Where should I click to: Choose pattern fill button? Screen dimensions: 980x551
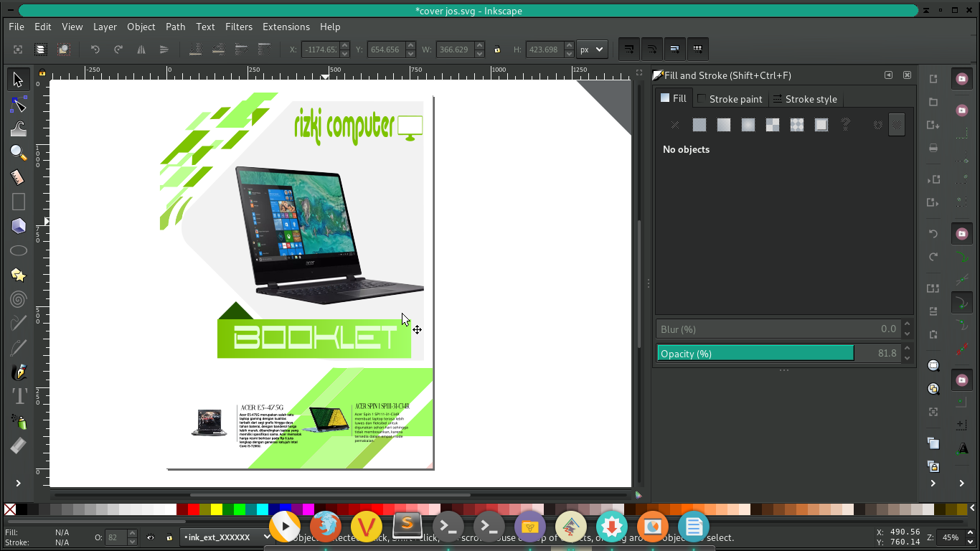797,125
